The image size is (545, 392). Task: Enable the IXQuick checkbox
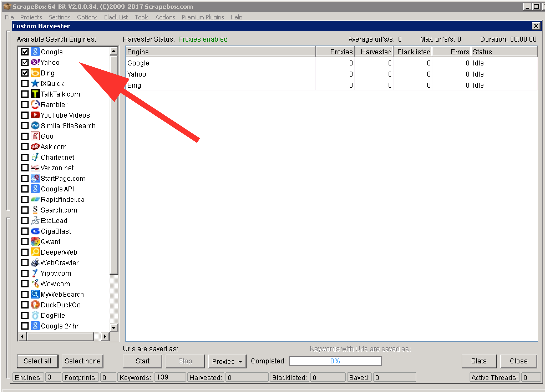coord(25,84)
